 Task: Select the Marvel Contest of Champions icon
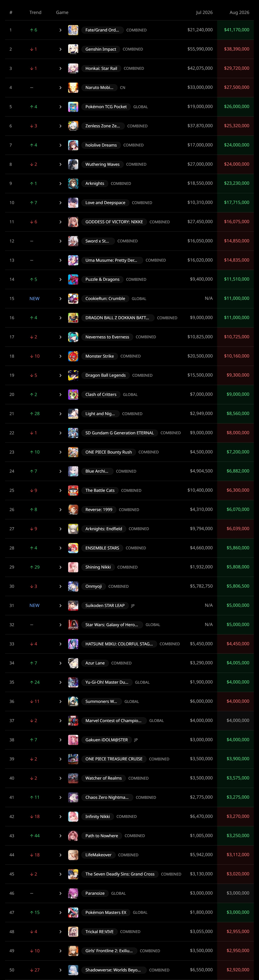click(x=73, y=721)
